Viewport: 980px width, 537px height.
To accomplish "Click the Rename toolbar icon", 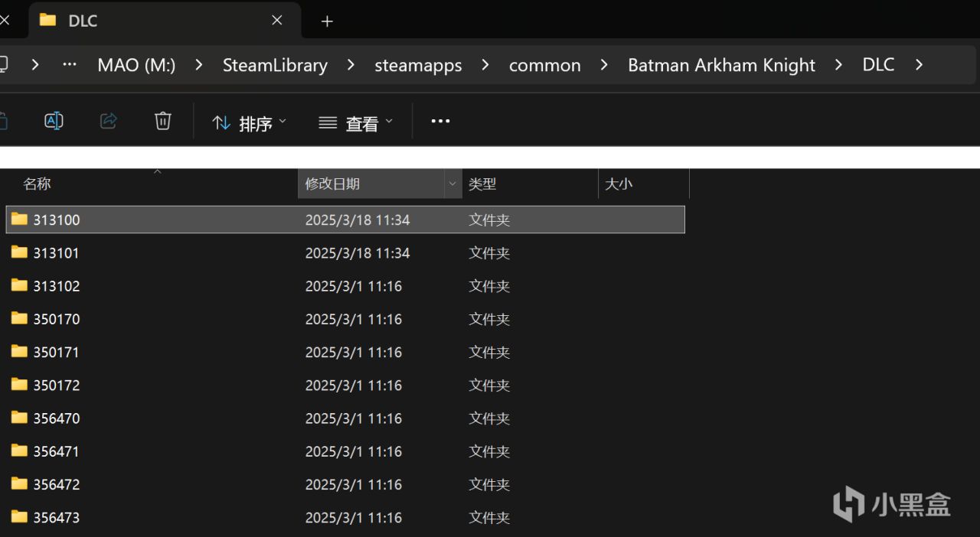I will point(54,121).
